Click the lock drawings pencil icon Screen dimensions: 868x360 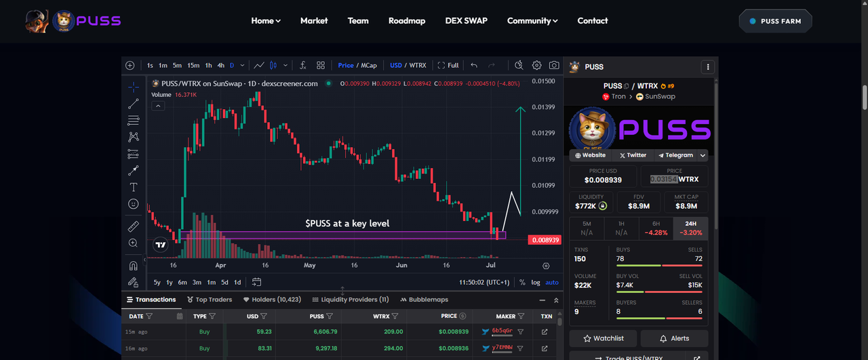click(134, 282)
